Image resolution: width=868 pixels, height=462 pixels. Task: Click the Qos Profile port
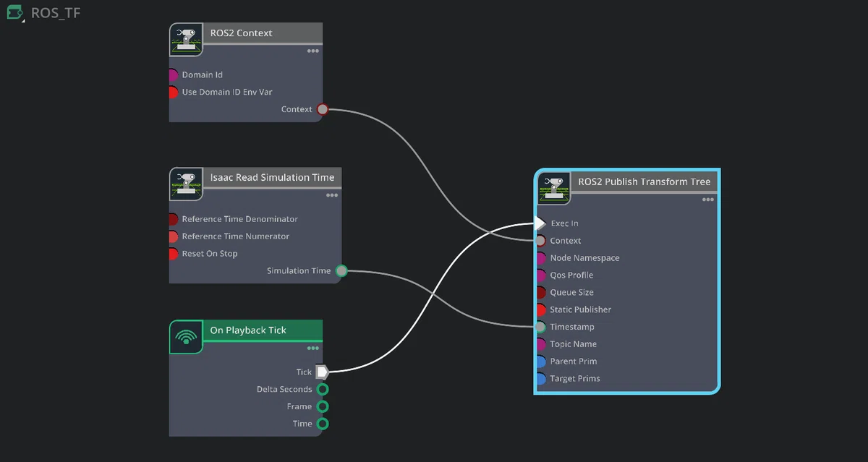pyautogui.click(x=540, y=275)
